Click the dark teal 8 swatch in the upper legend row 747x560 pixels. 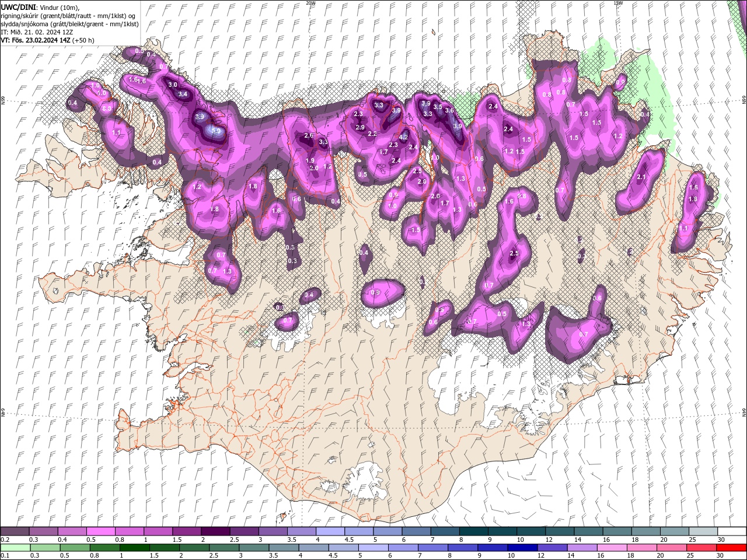(x=474, y=531)
